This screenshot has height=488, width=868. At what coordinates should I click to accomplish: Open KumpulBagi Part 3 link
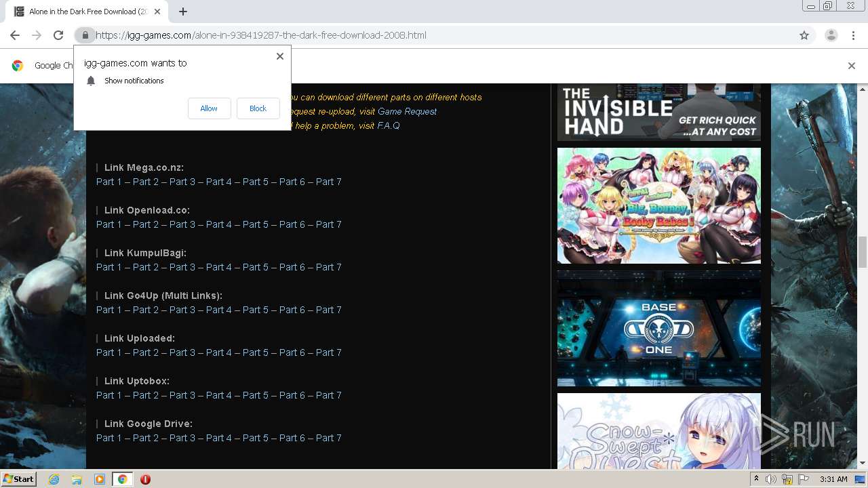click(182, 267)
